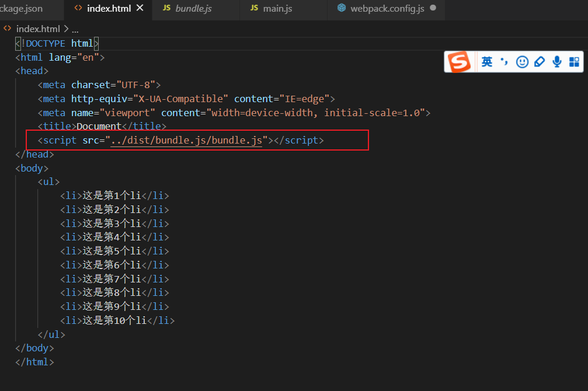Click the closing script tag
Viewport: 588px width, 391px height.
[298, 140]
